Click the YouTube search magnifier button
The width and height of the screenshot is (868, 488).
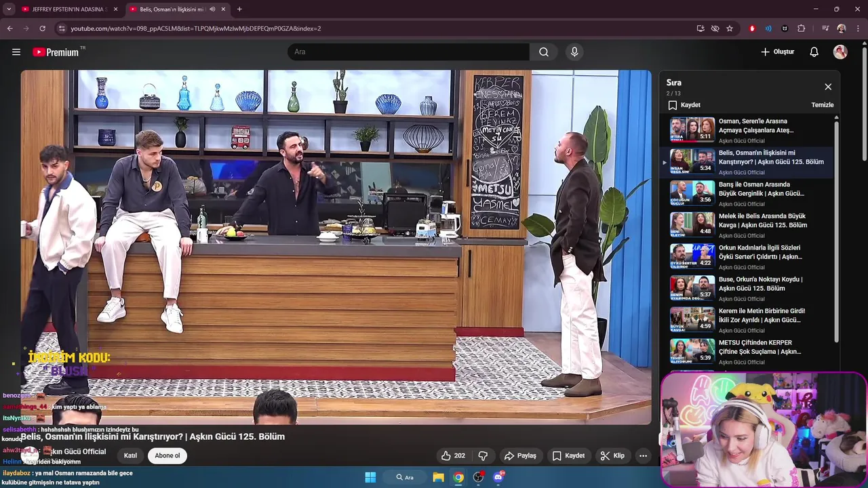coord(544,52)
